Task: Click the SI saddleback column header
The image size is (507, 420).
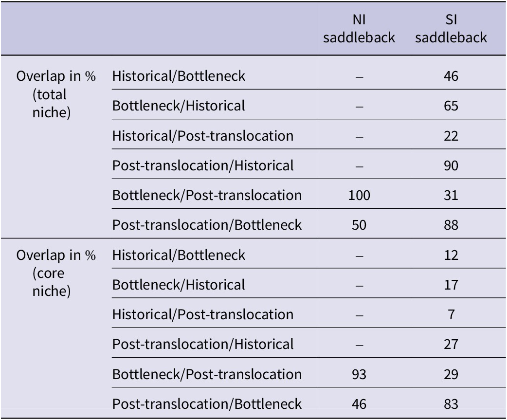Action: 451,29
